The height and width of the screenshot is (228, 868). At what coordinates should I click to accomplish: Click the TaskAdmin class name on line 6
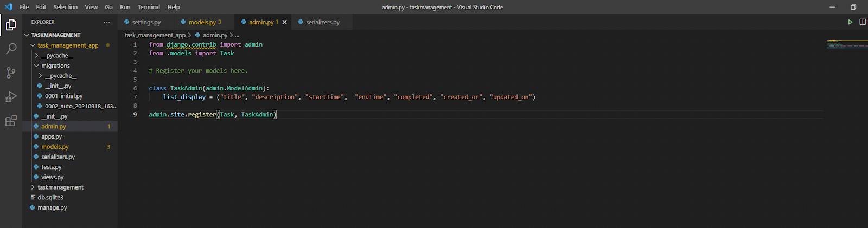click(x=186, y=88)
